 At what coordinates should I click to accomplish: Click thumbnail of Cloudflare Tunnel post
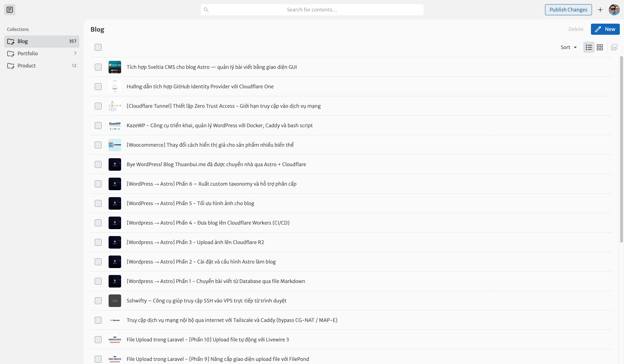tap(115, 106)
